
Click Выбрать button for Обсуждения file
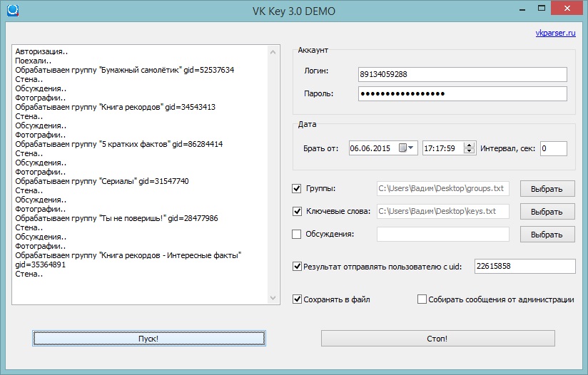[x=547, y=235]
